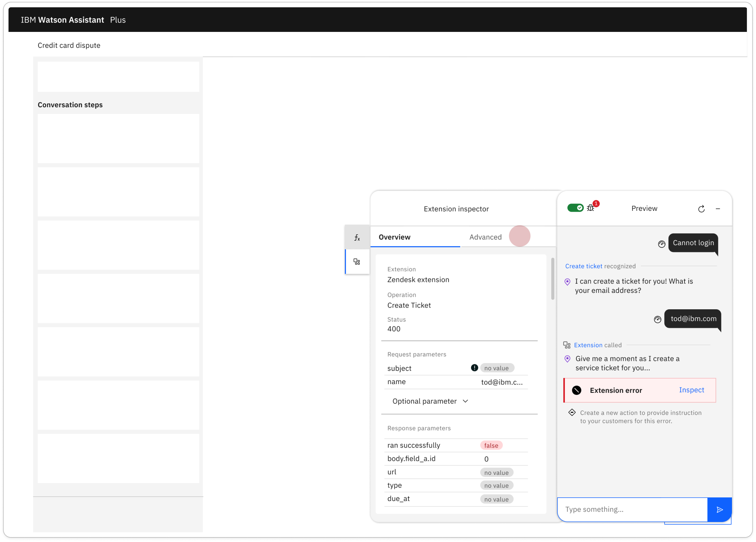Open the extension inspector side tab icon

pos(357,262)
